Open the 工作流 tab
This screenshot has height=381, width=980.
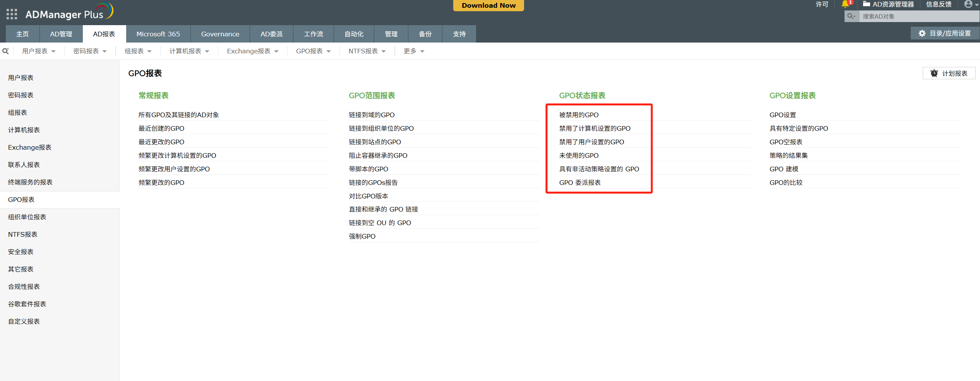(314, 34)
